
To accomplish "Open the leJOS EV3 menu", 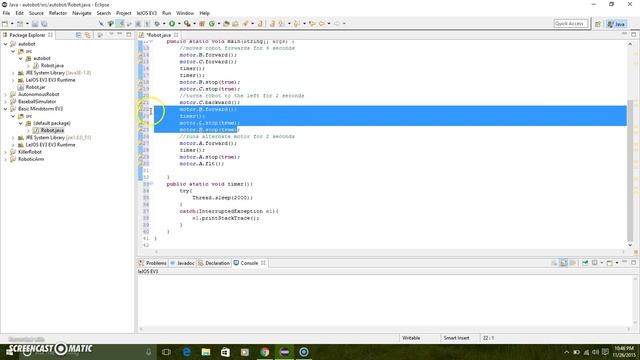I will coord(147,13).
